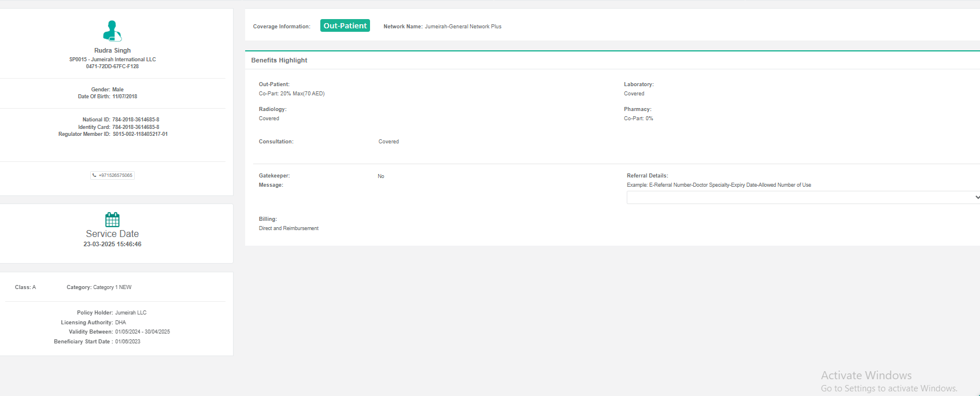Click the National ID value
Viewport: 980px width, 396px height.
pyautogui.click(x=135, y=120)
